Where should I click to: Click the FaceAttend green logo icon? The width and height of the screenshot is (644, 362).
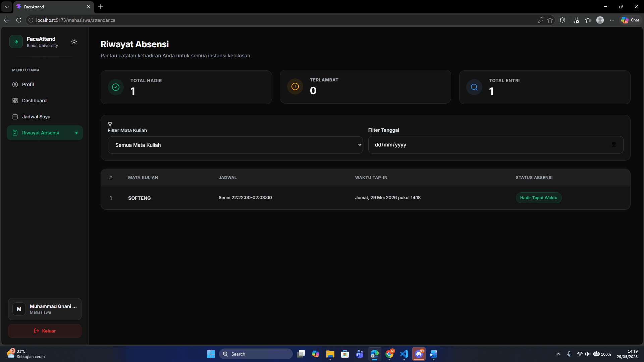coord(16,42)
